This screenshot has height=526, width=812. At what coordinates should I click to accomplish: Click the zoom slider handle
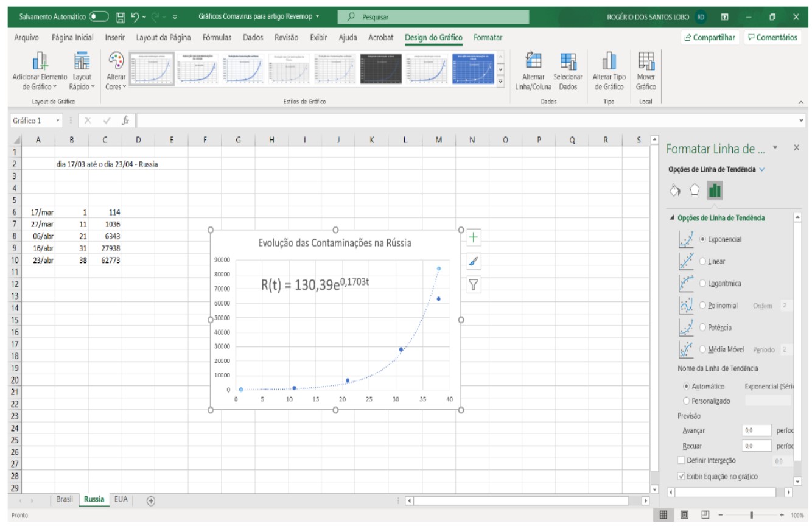(752, 515)
